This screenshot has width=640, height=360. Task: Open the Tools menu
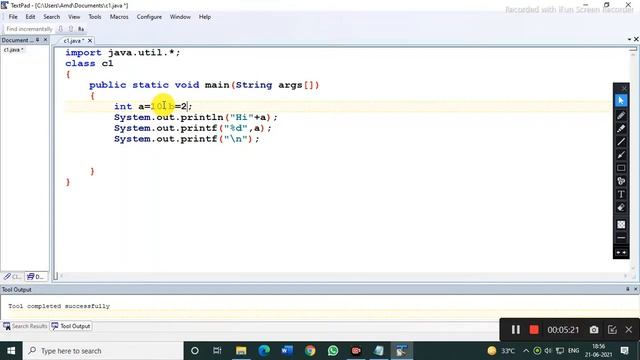point(95,17)
